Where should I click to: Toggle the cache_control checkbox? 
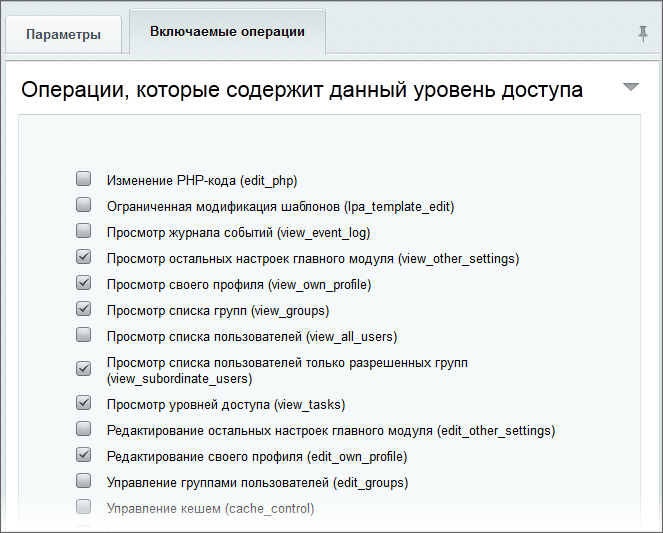click(x=84, y=508)
